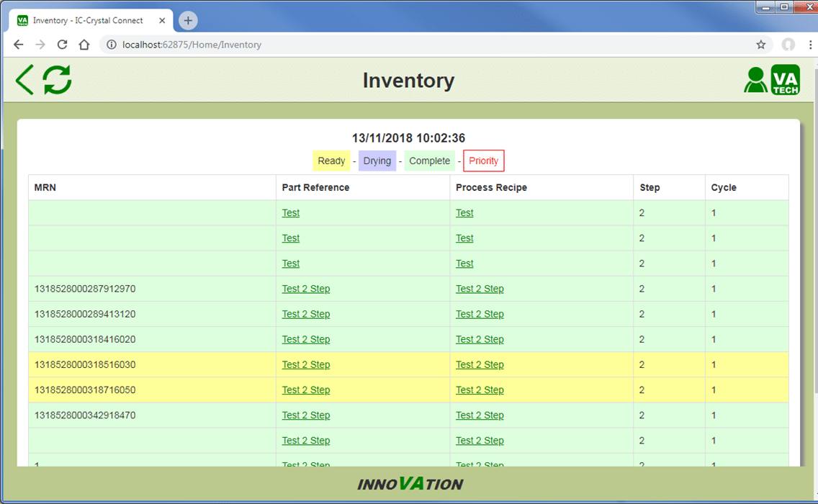Click the green refresh icon in page header

[x=57, y=80]
